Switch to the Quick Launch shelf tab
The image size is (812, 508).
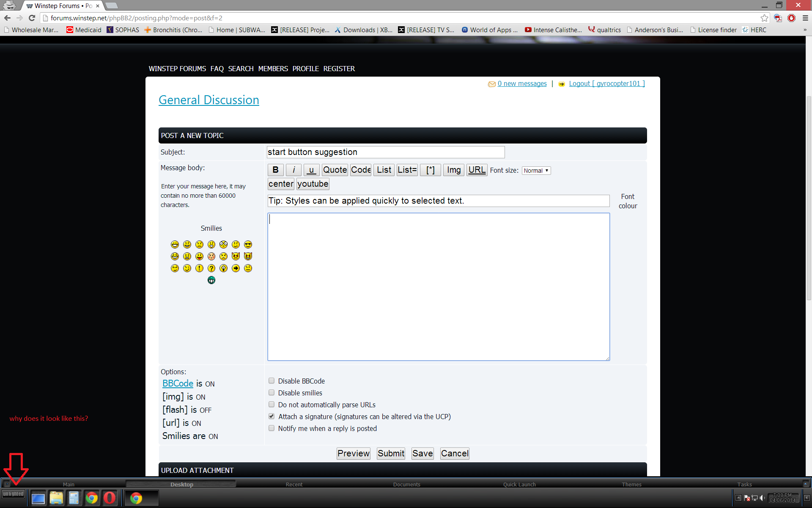pos(519,484)
